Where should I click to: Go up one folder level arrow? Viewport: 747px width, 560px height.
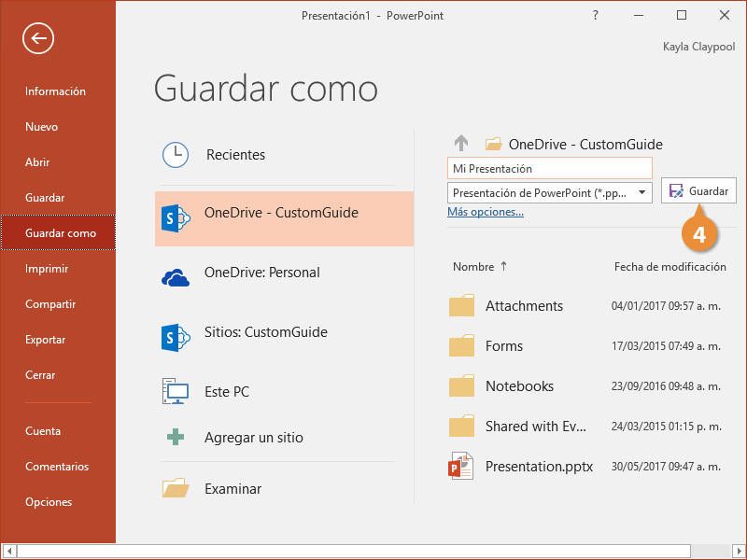point(461,143)
